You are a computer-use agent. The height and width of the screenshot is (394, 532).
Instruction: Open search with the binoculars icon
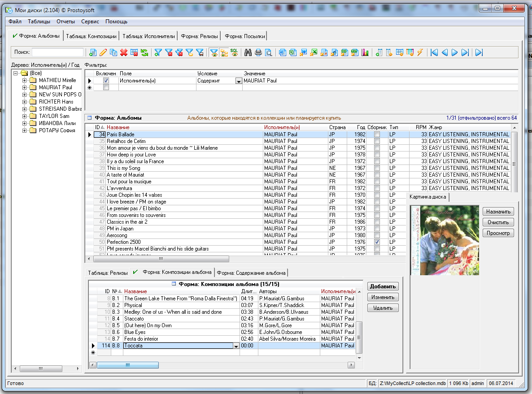coord(248,52)
